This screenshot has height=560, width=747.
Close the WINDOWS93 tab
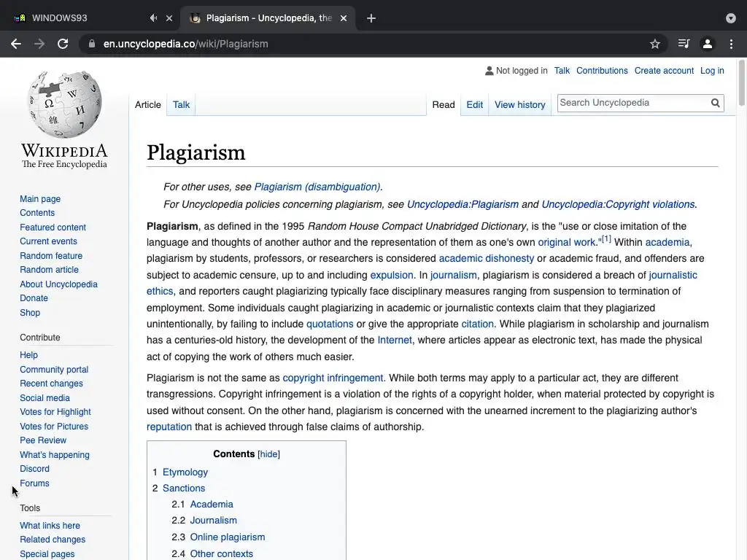coord(169,18)
